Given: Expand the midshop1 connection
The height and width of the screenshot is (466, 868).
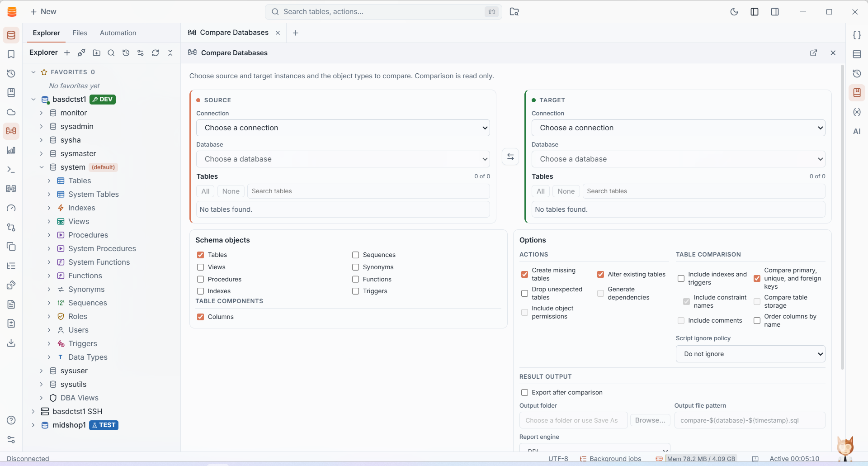Looking at the screenshot, I should click(33, 425).
